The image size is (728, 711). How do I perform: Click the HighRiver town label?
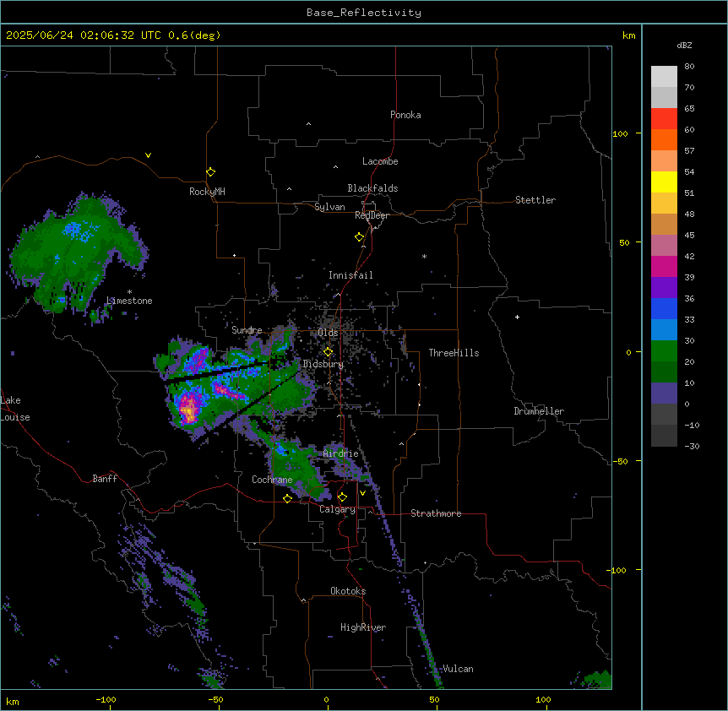tap(363, 627)
